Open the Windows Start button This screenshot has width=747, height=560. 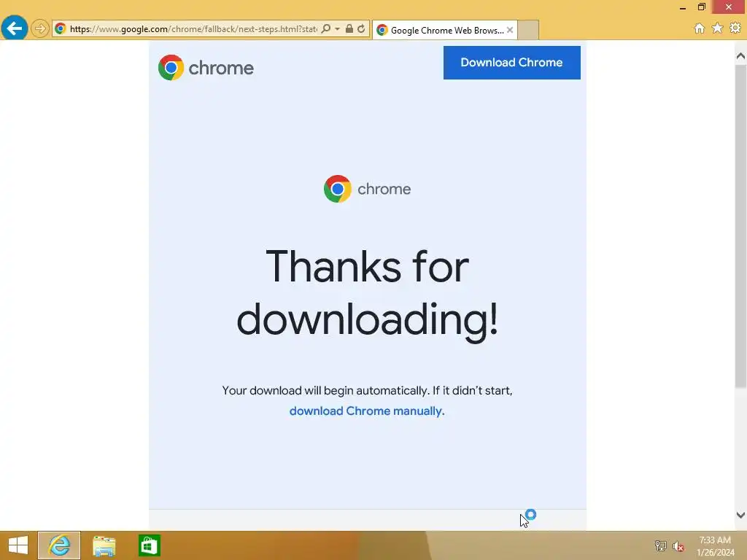click(18, 545)
